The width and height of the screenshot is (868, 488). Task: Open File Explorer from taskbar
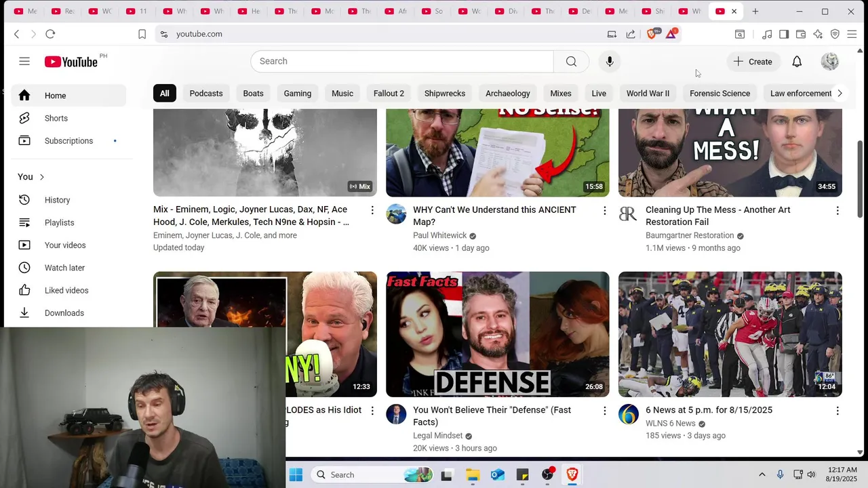pos(473,475)
